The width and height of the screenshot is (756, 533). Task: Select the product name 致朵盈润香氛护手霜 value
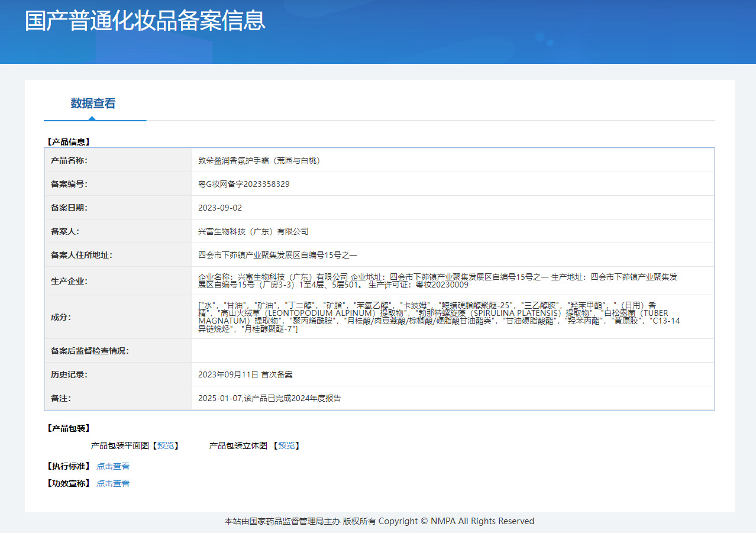(x=260, y=160)
